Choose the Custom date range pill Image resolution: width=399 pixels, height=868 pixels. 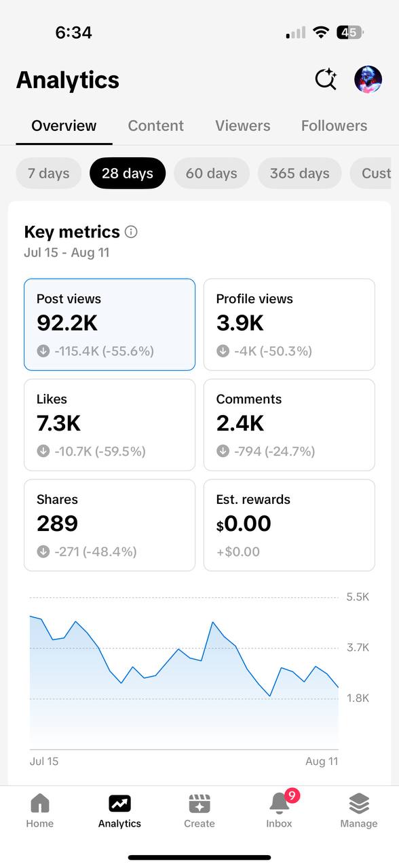374,173
